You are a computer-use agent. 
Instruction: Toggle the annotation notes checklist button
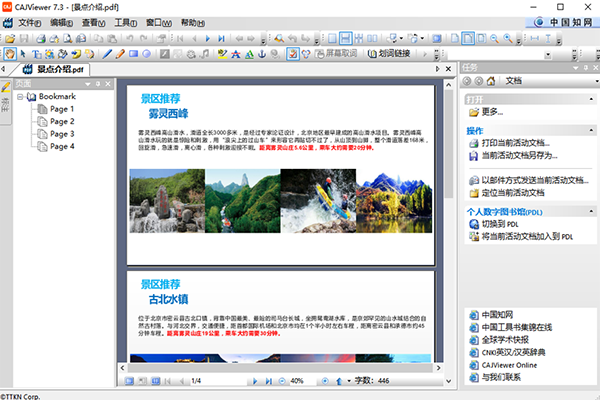click(293, 54)
